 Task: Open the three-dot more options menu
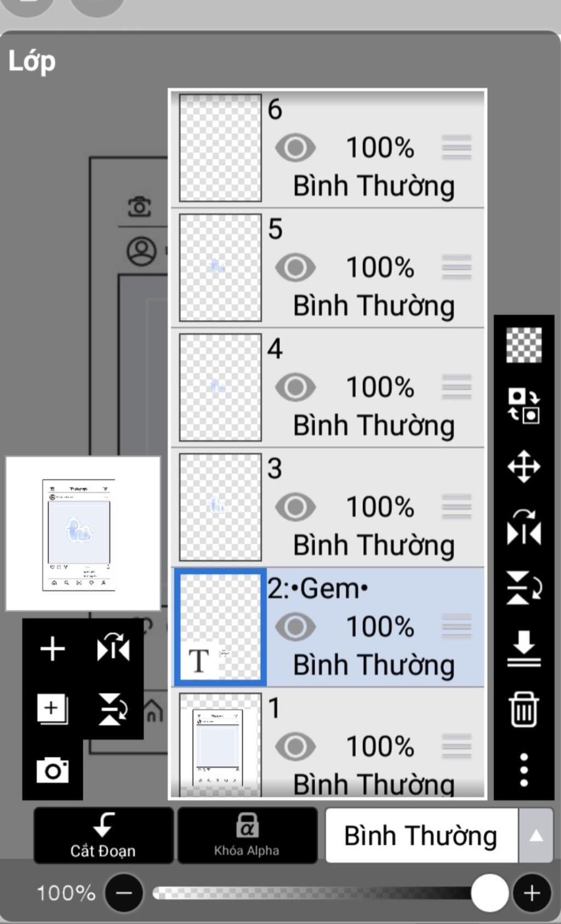(524, 770)
